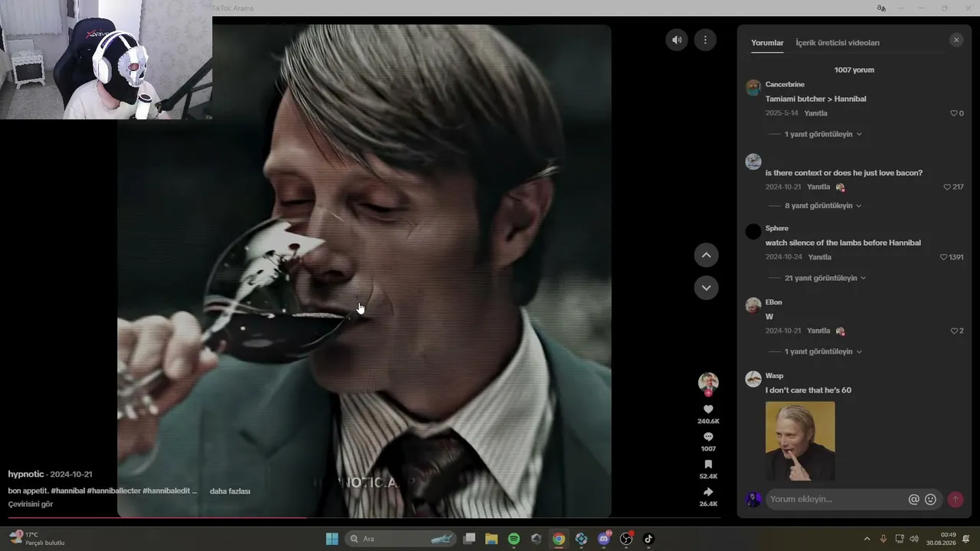Open Discord from the taskbar
The height and width of the screenshot is (551, 980).
604,539
